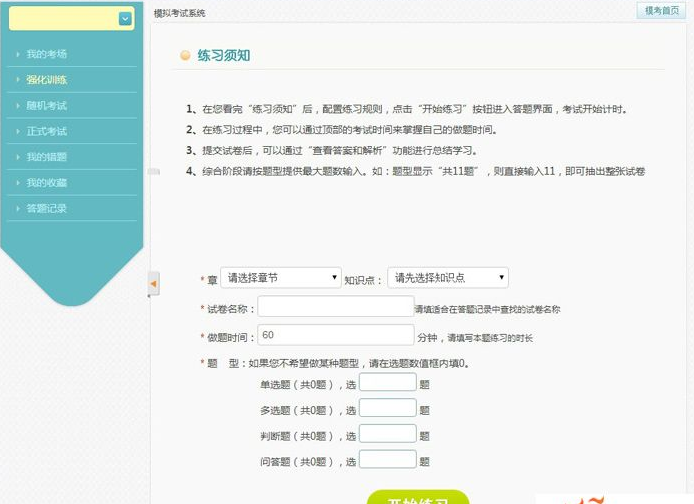Go to 我的错题

pyautogui.click(x=46, y=157)
